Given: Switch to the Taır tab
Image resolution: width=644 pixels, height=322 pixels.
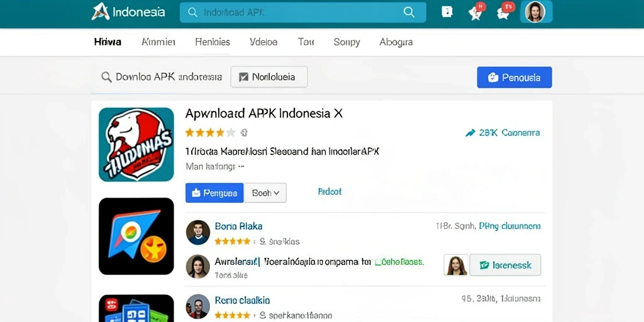Looking at the screenshot, I should (306, 42).
